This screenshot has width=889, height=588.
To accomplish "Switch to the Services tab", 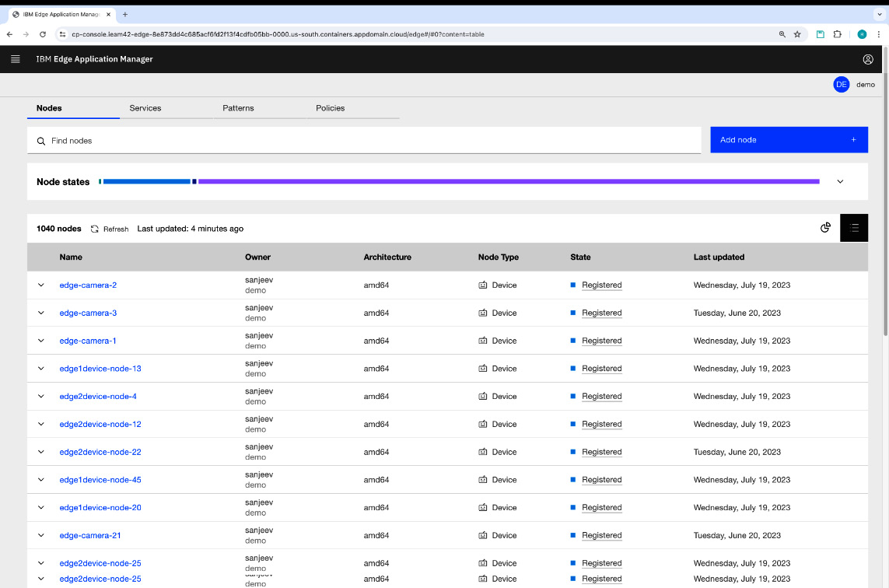I will [x=166, y=108].
